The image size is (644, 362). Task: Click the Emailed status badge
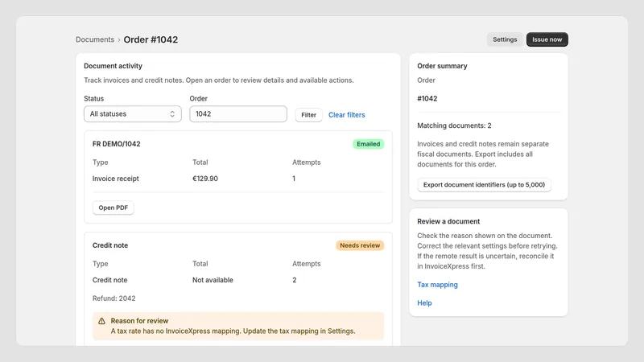[x=369, y=144]
